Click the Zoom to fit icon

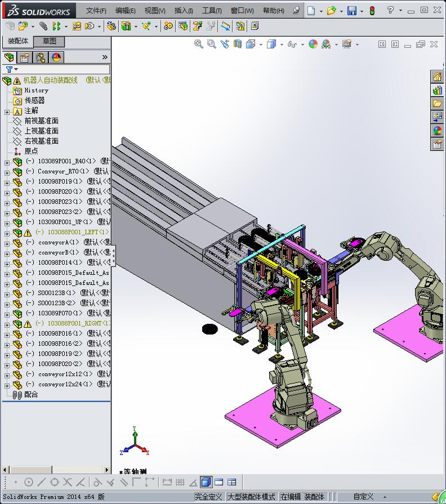point(199,44)
